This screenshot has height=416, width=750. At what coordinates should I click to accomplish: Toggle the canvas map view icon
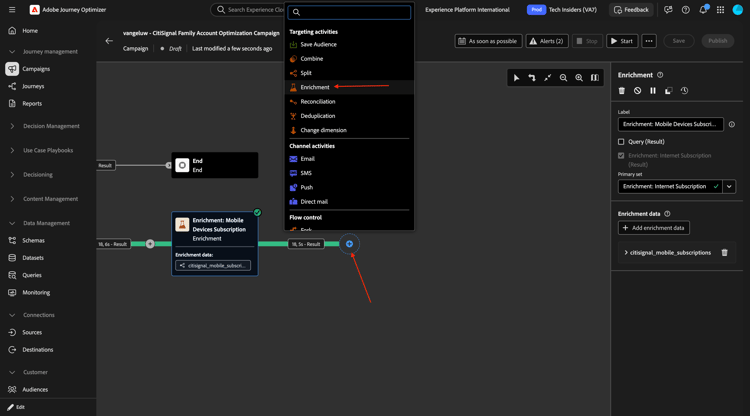pyautogui.click(x=595, y=78)
